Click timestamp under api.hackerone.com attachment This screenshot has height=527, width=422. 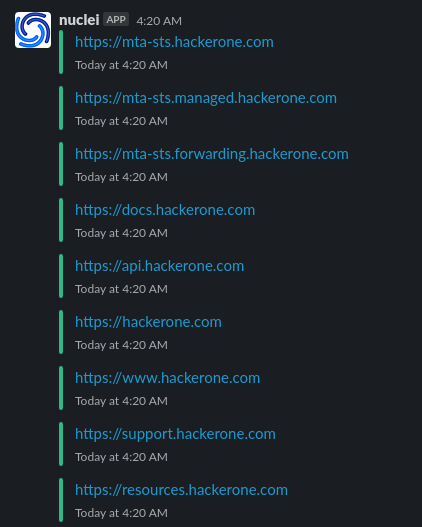pyautogui.click(x=121, y=289)
